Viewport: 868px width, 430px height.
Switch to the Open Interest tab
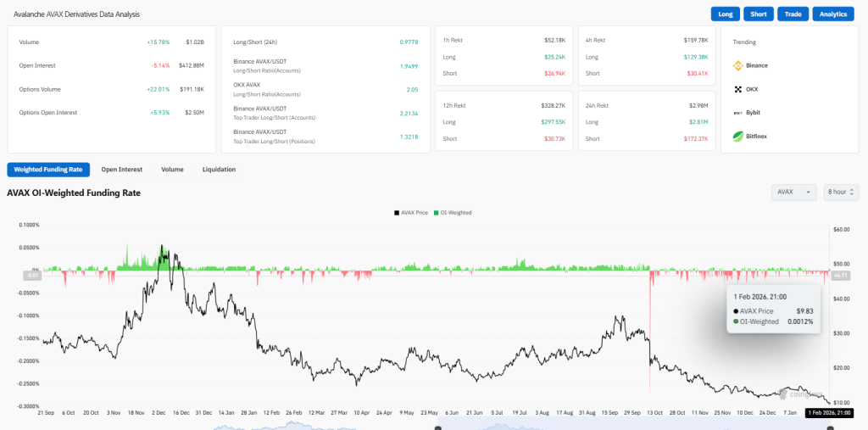(122, 170)
